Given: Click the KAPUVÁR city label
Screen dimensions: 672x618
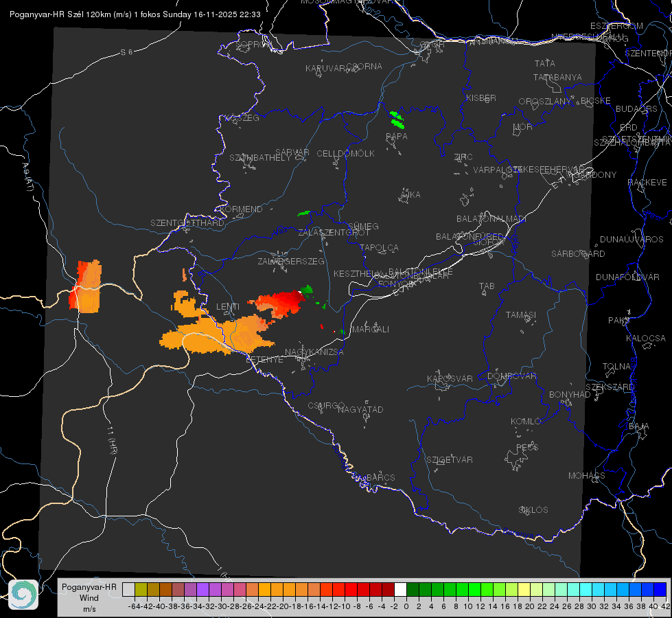Looking at the screenshot, I should pos(326,69).
